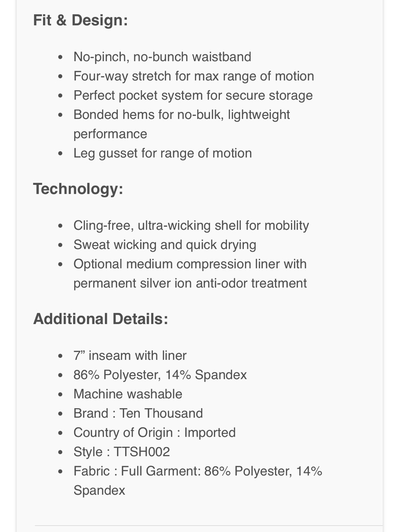Click the Additional Details heading
The image size is (399, 532).
tap(101, 319)
